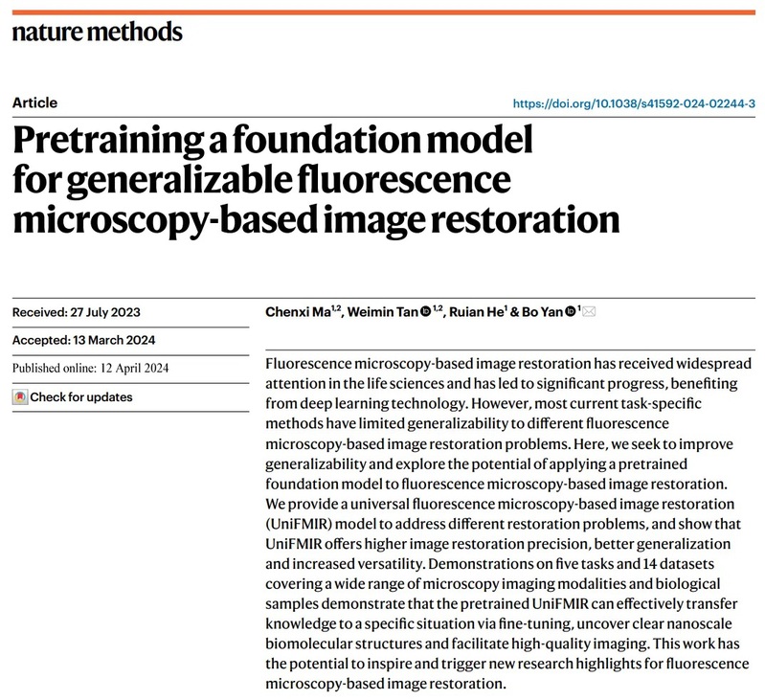Screen dimensions: 765x700
Task: Open the DOI link for this article
Action: 636,103
